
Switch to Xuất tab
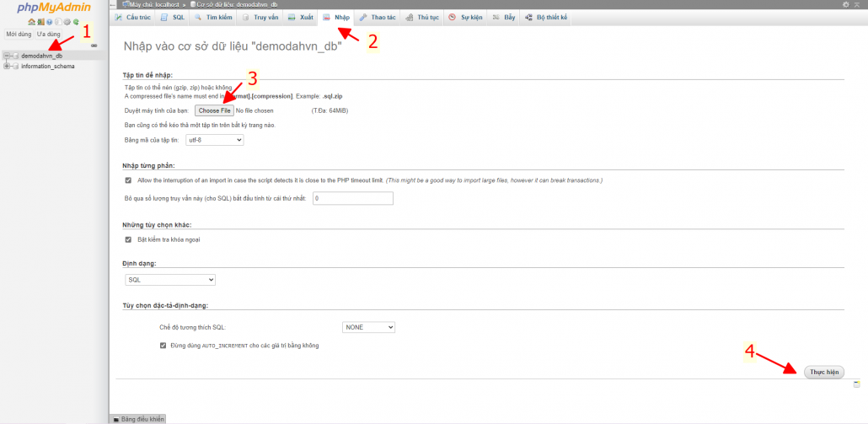(x=300, y=17)
